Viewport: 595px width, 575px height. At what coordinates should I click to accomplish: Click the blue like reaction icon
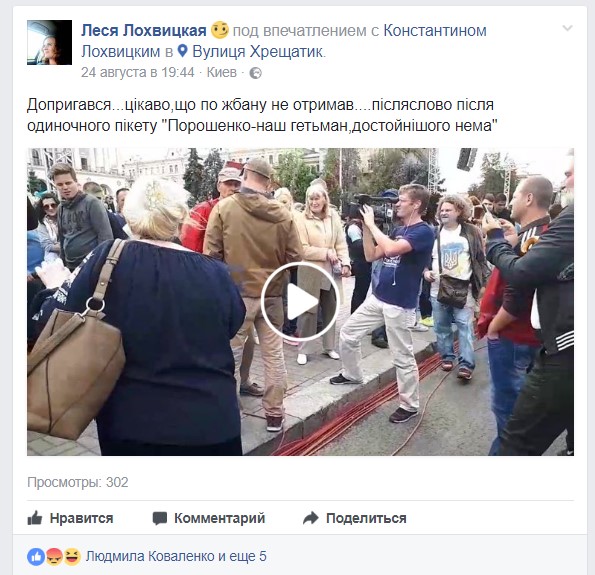(36, 557)
